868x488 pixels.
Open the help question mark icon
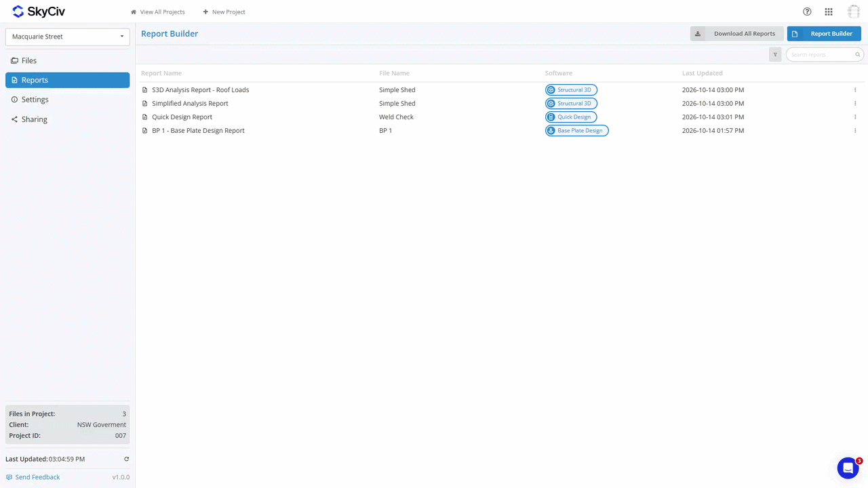pyautogui.click(x=807, y=12)
